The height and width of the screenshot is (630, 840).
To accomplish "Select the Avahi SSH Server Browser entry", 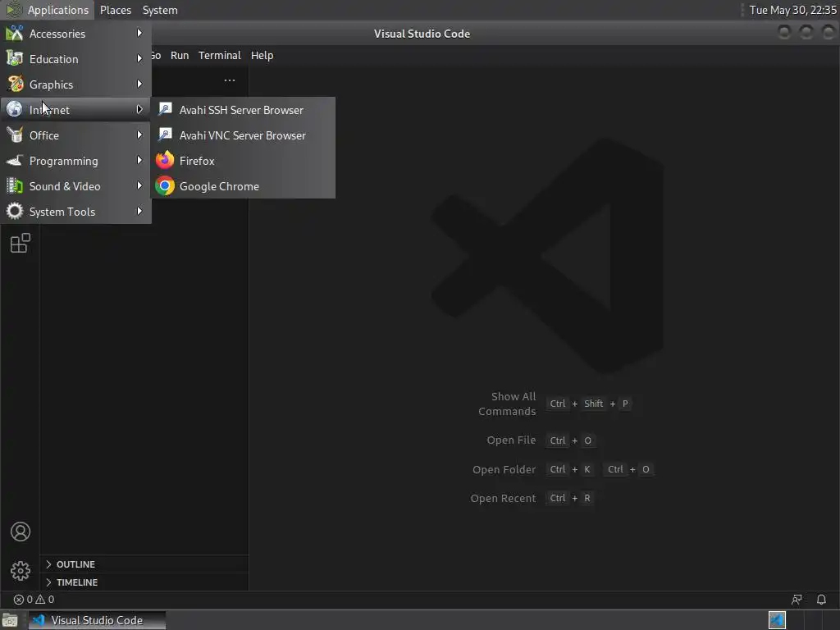I will coord(243,110).
